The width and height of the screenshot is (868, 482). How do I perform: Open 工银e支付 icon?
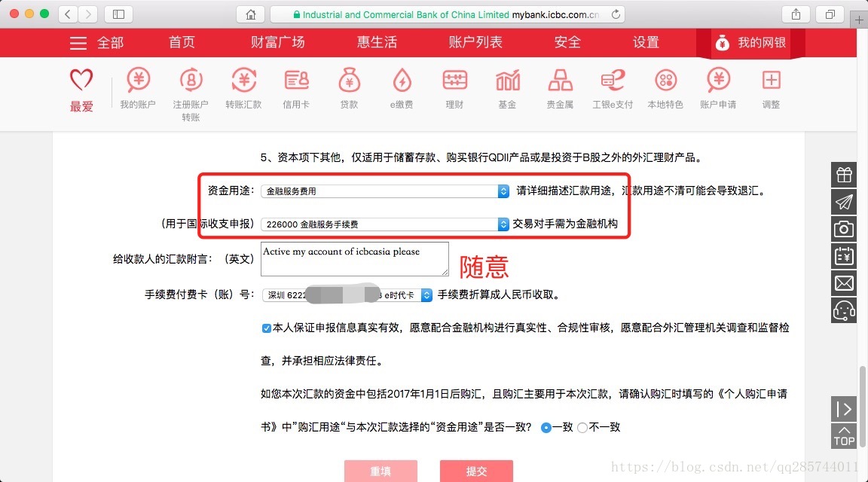pos(613,81)
